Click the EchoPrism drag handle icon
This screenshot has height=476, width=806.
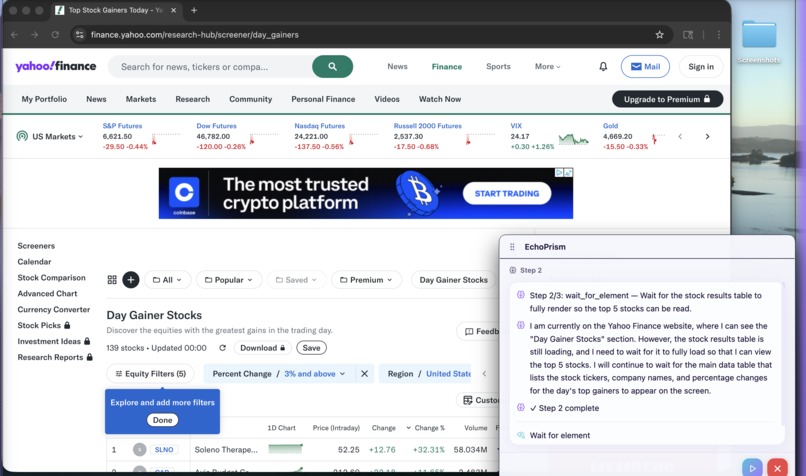tap(512, 247)
